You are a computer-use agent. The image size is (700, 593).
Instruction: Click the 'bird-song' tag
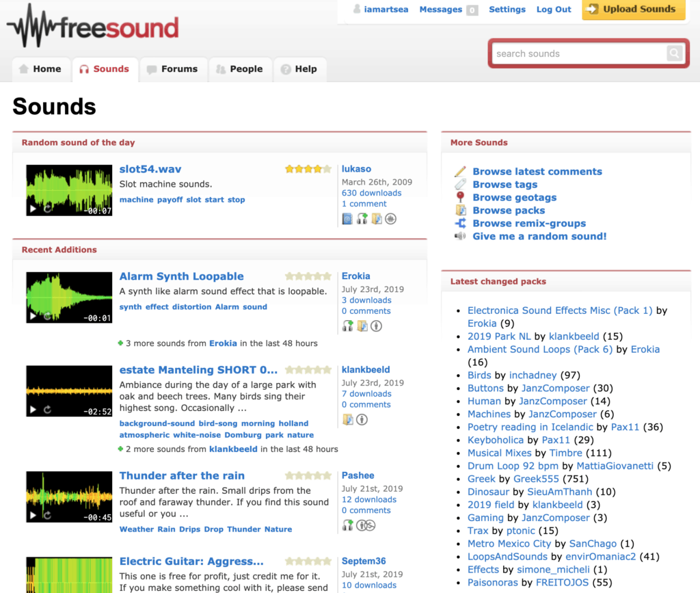pos(218,423)
